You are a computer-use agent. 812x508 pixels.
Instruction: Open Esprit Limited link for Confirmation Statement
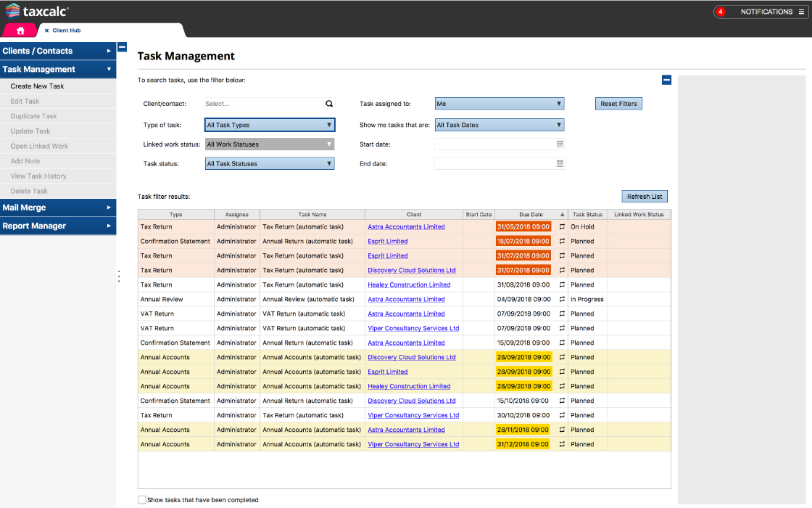pyautogui.click(x=388, y=241)
